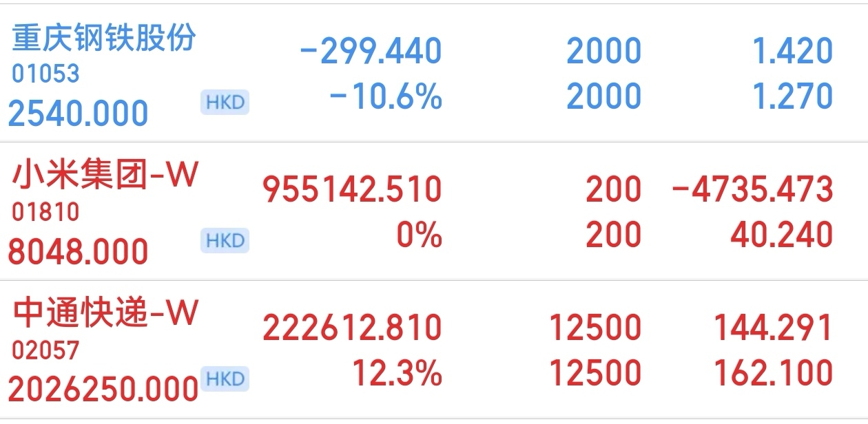Click the current price 40.240
Viewport: 868px width, 424px height.
pyautogui.click(x=782, y=235)
